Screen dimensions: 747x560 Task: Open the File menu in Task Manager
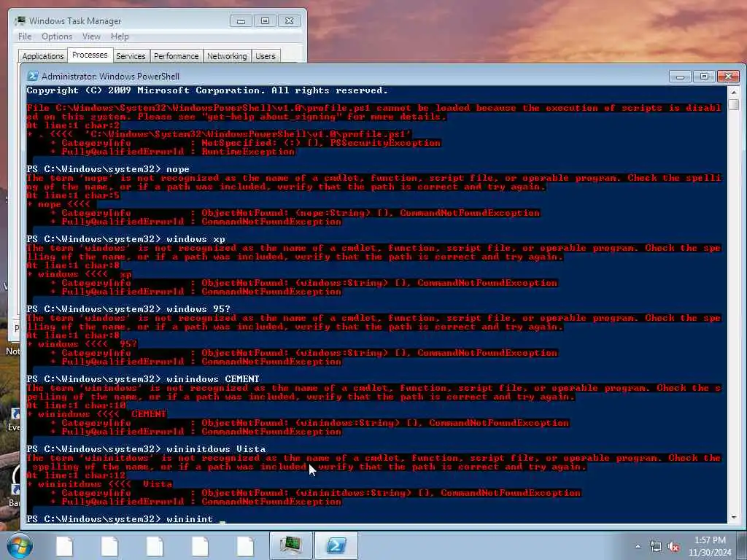point(25,36)
